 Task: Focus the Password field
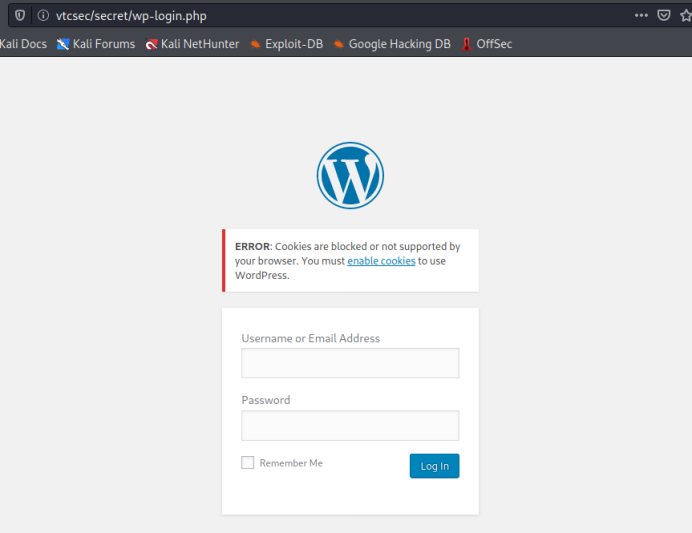pyautogui.click(x=350, y=425)
